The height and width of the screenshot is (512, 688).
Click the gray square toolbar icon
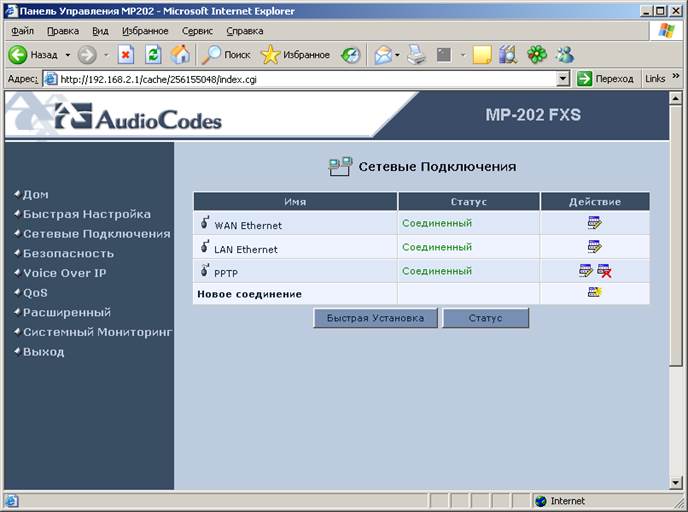point(444,55)
